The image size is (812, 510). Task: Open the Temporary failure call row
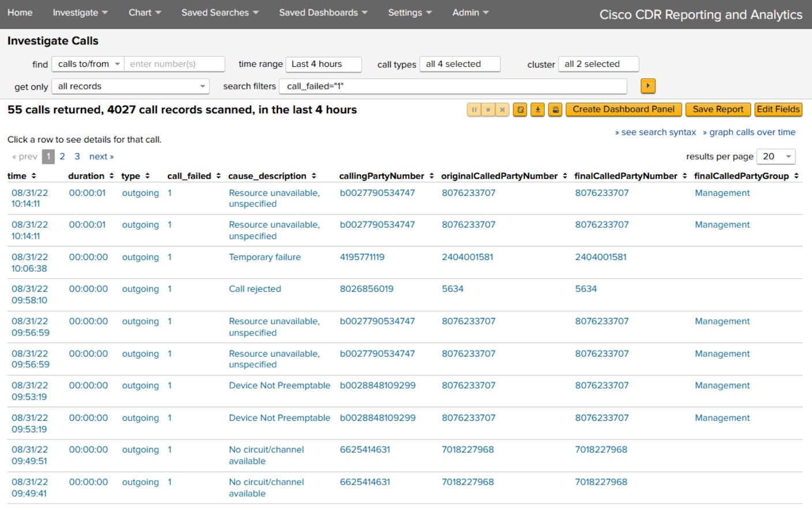tap(265, 257)
